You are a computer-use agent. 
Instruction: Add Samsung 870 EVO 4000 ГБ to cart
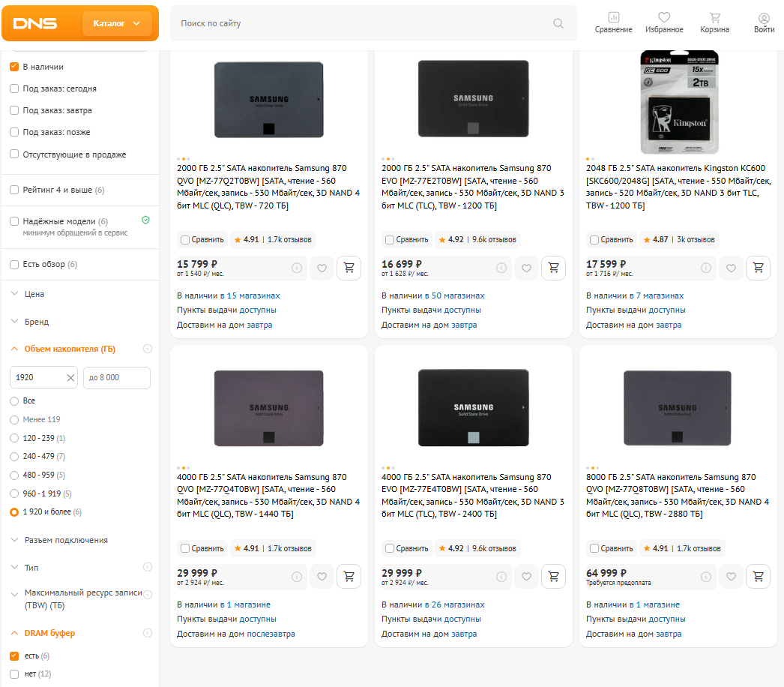[x=553, y=577]
